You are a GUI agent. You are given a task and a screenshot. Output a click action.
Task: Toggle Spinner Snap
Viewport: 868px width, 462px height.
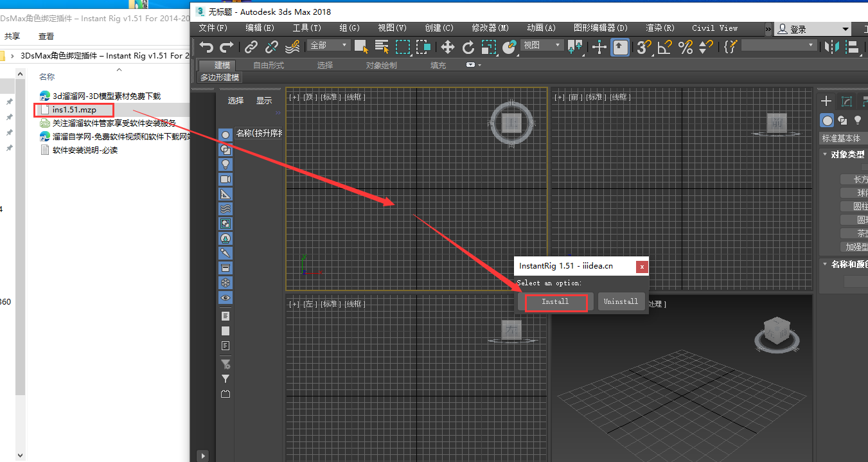[x=705, y=47]
